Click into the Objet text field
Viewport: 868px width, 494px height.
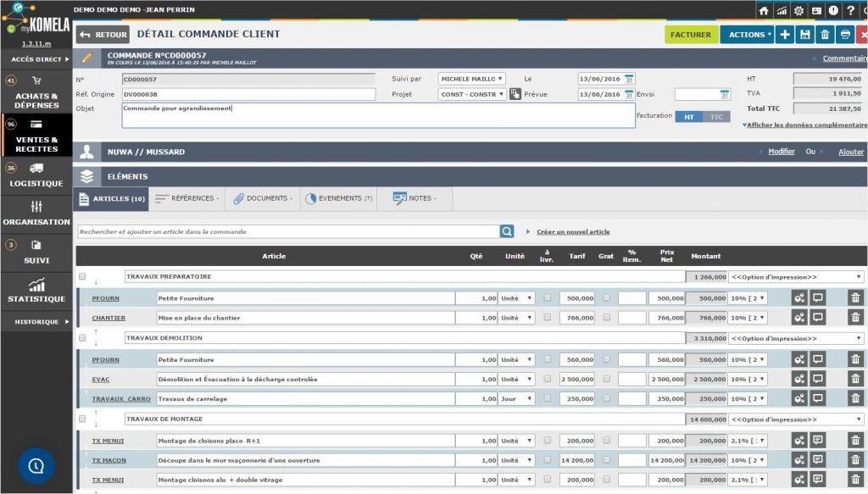tap(377, 115)
